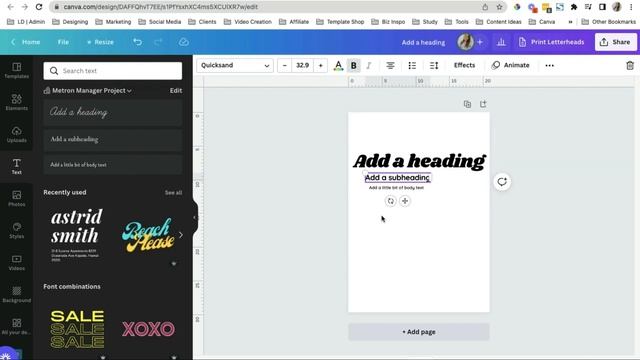
Task: Click the undo arrow icon
Action: (x=138, y=42)
